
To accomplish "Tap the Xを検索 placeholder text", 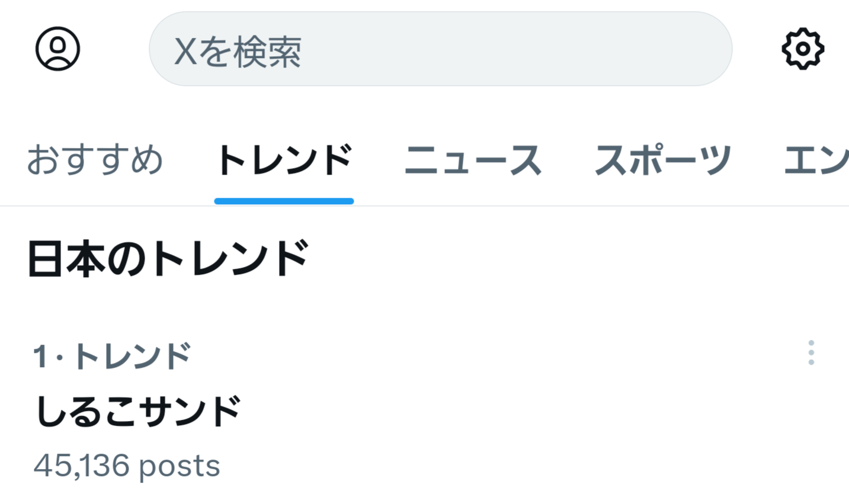I will tap(238, 51).
